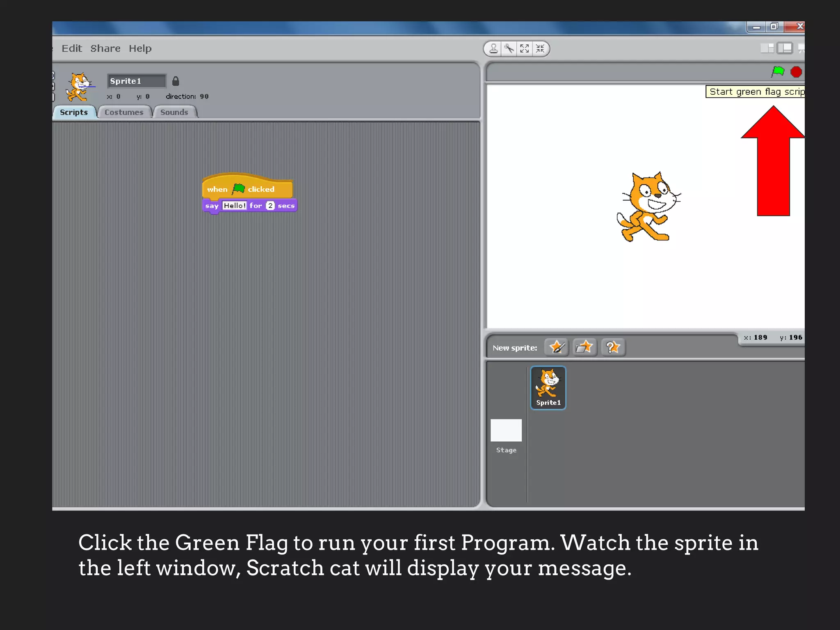Click the 'direction: 90' readout

(x=187, y=96)
